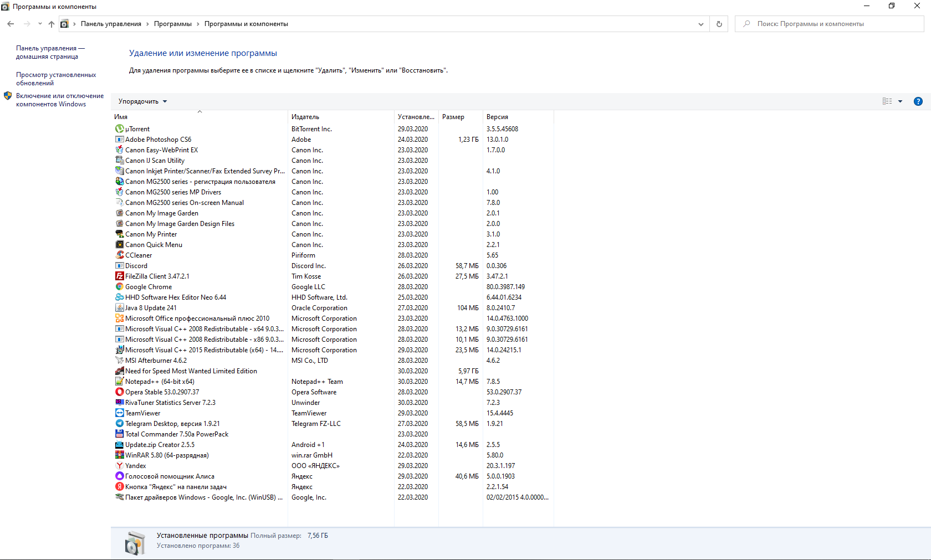Click the Canon My Printer icon
Screen dimensions: 931x560
119,234
